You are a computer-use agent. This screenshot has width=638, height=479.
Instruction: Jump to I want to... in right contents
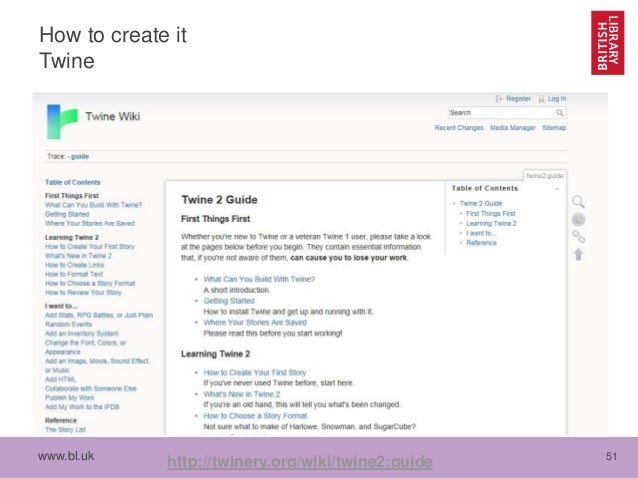point(480,233)
